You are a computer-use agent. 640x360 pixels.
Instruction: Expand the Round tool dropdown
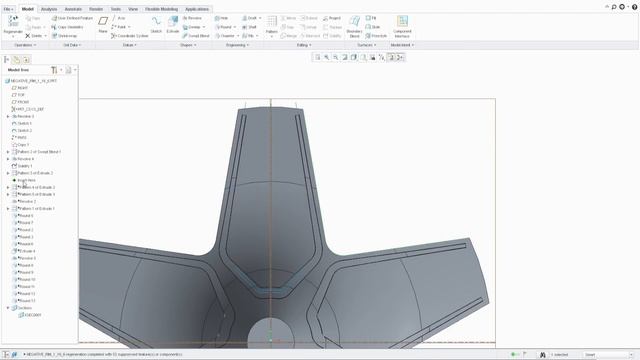tap(235, 27)
